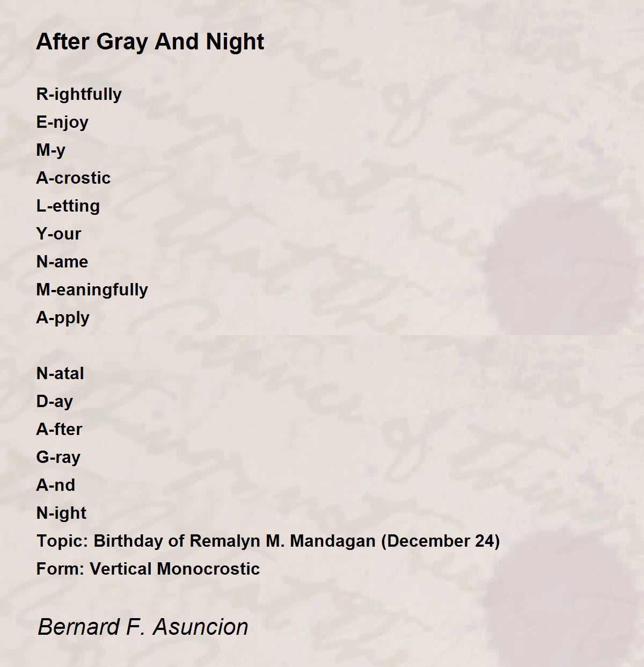Click the date December 24 in parentheses
Viewport: 644px width, 667px height.
pos(441,541)
